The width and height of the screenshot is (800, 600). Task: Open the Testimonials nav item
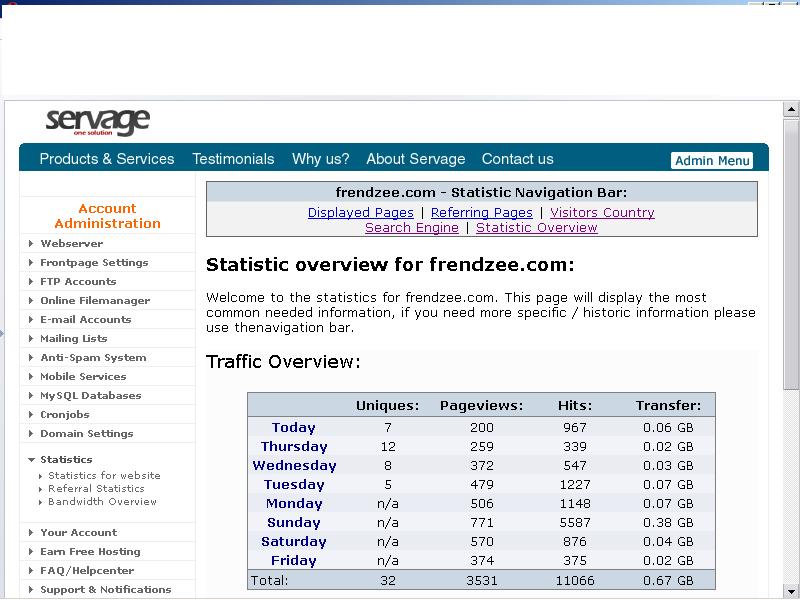pos(233,159)
